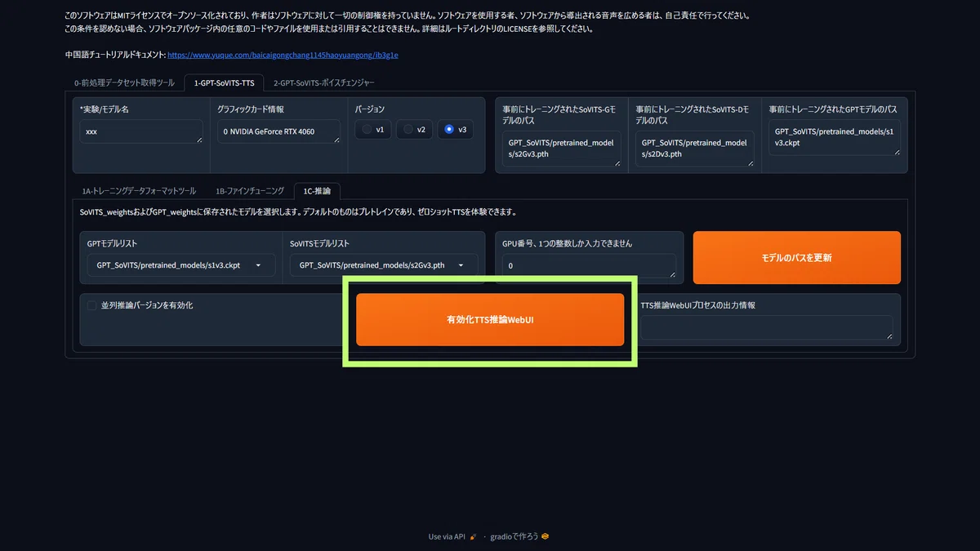Click the rocket icon beside Use via API

(474, 536)
